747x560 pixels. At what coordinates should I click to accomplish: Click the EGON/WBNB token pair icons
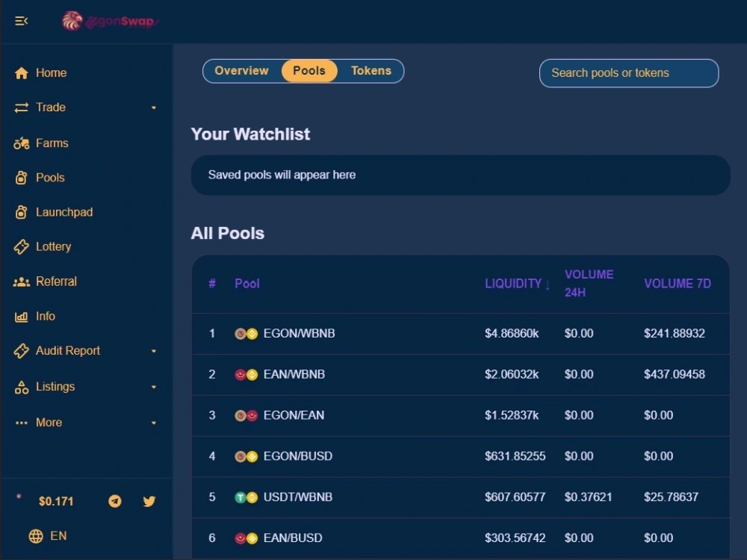point(247,334)
